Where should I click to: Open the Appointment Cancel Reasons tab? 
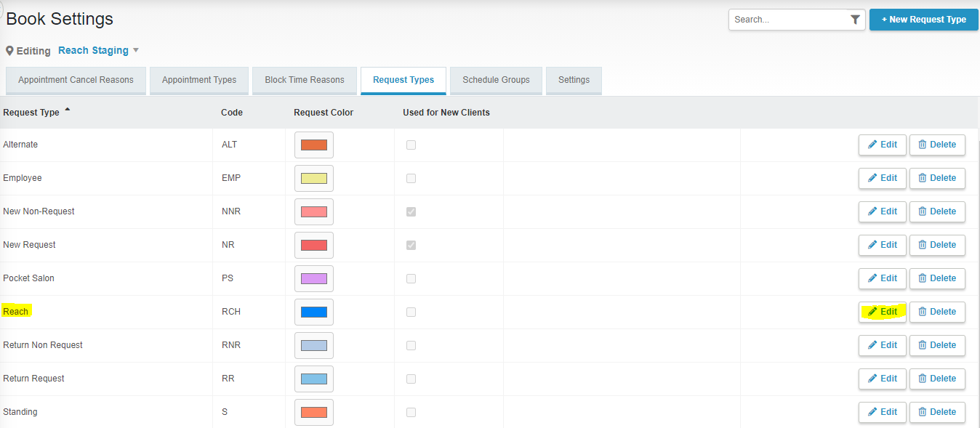click(x=76, y=81)
